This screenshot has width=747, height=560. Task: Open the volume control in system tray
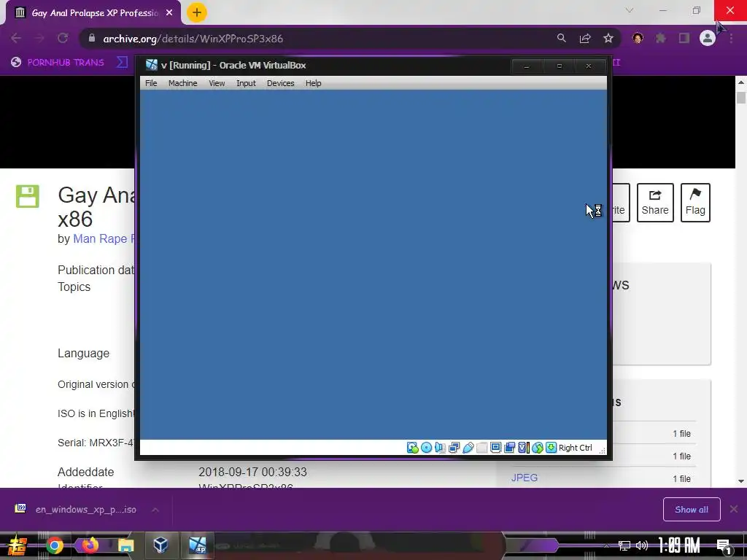(x=642, y=545)
